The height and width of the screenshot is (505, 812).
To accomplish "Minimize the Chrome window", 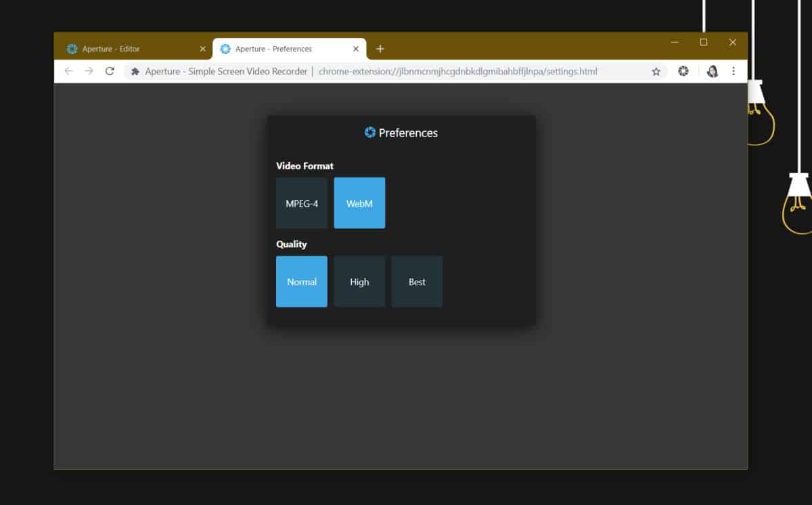I will (x=675, y=42).
